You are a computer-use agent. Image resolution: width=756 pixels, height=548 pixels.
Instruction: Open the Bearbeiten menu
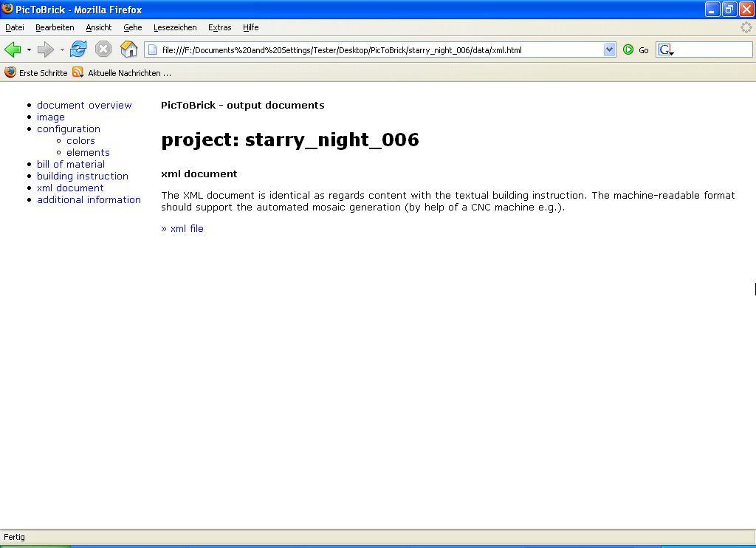point(55,27)
